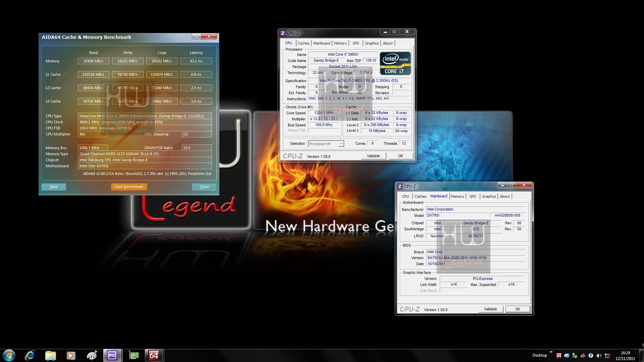Minimize the AIDA64 benchmark window
Screen dimensions: 644x362
[x=197, y=36]
